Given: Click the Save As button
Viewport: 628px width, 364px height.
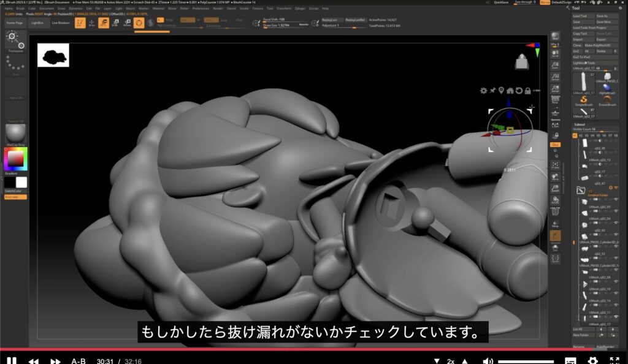Looking at the screenshot, I should 607,16.
